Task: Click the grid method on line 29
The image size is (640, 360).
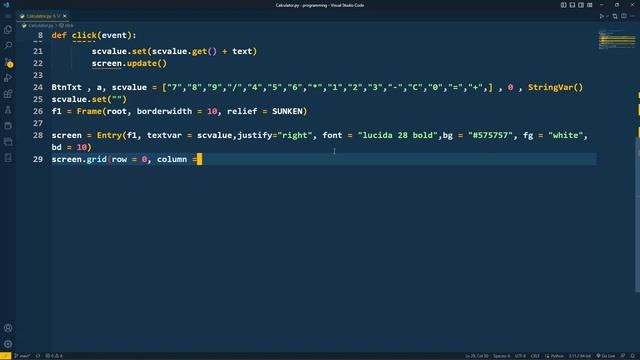Action: tap(96, 159)
